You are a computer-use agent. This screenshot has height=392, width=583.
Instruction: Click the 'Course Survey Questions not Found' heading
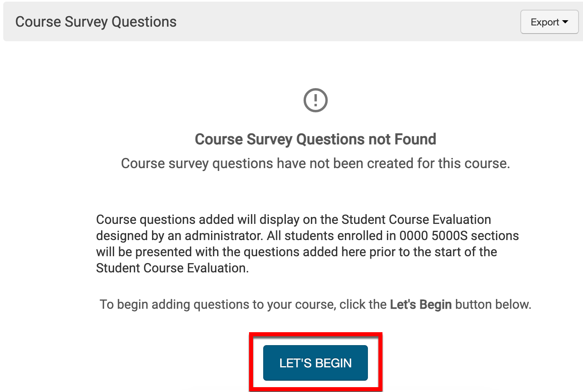click(315, 139)
